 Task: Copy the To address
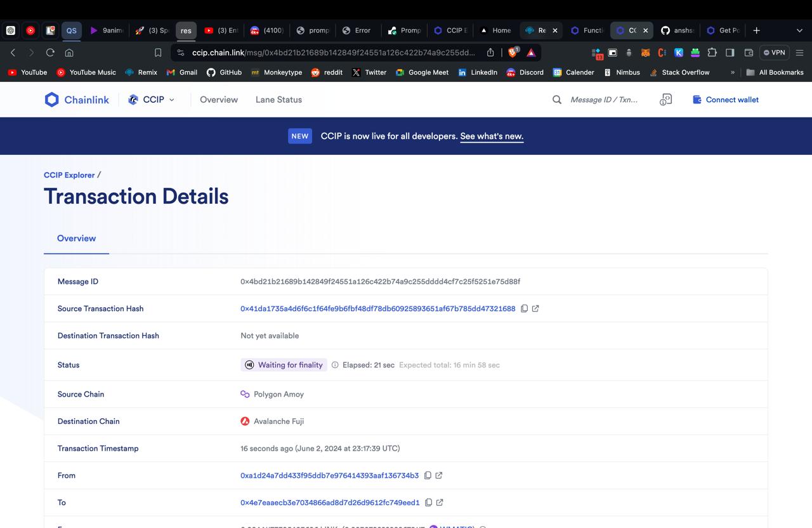click(x=428, y=503)
